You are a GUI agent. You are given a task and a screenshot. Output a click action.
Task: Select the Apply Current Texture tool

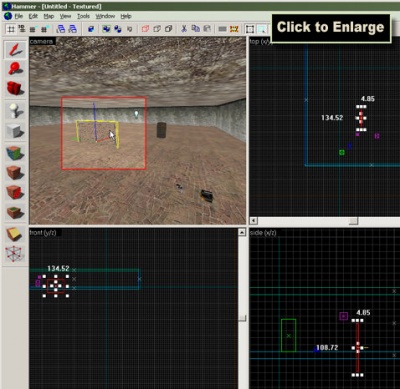pos(15,173)
